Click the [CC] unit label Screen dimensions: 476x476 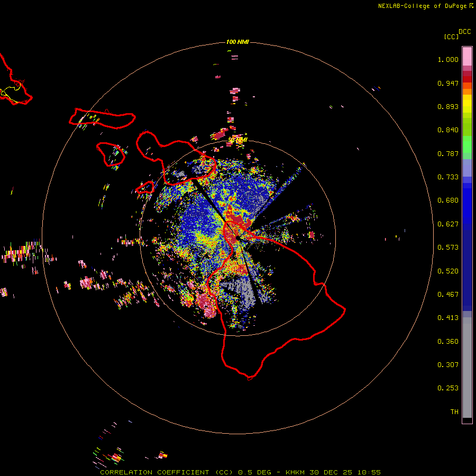[451, 36]
